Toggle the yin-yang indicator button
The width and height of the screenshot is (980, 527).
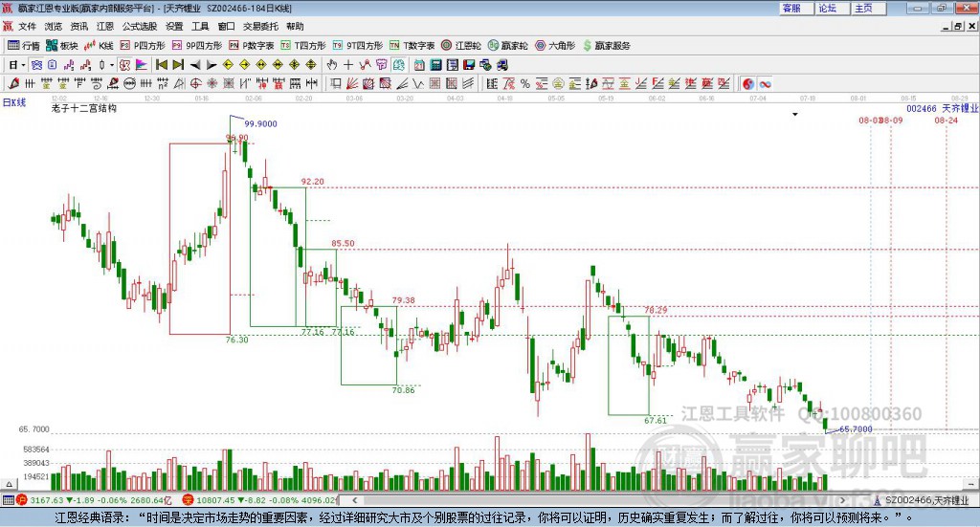tap(748, 83)
